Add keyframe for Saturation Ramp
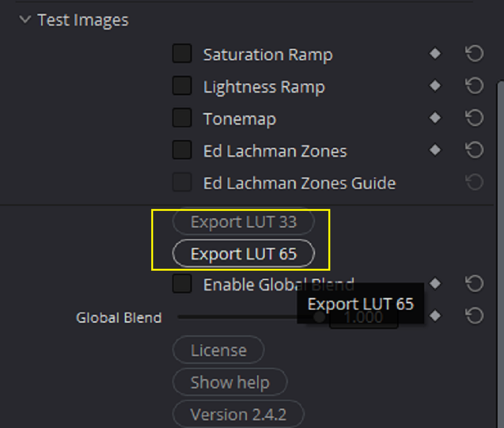 (x=435, y=53)
